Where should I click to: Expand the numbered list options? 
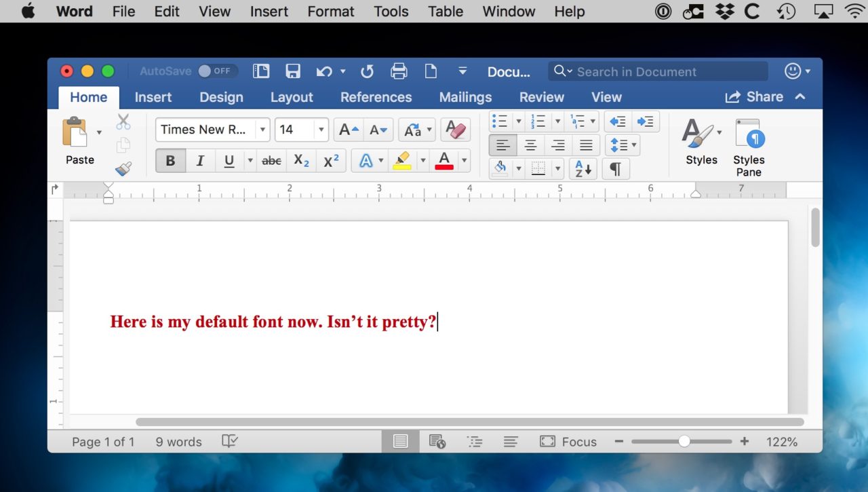pos(557,121)
